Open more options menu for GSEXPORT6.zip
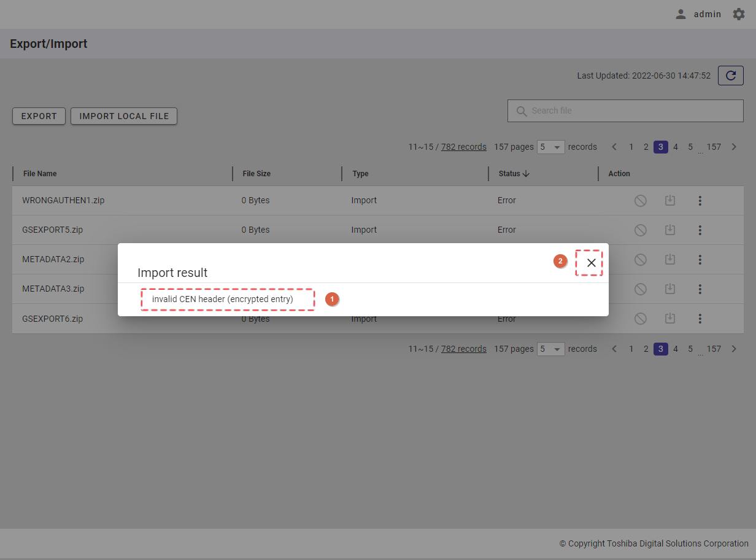This screenshot has height=560, width=756. click(x=700, y=319)
